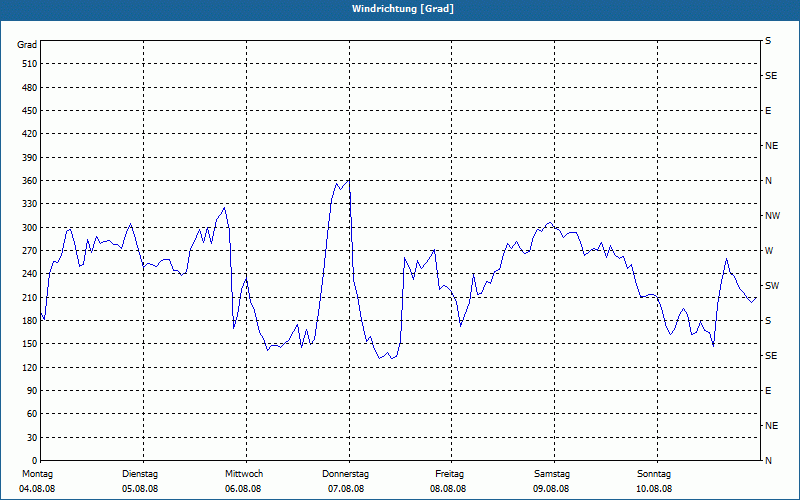Pick the 180 degree axis label
Image resolution: width=800 pixels, height=500 pixels.
pos(29,321)
